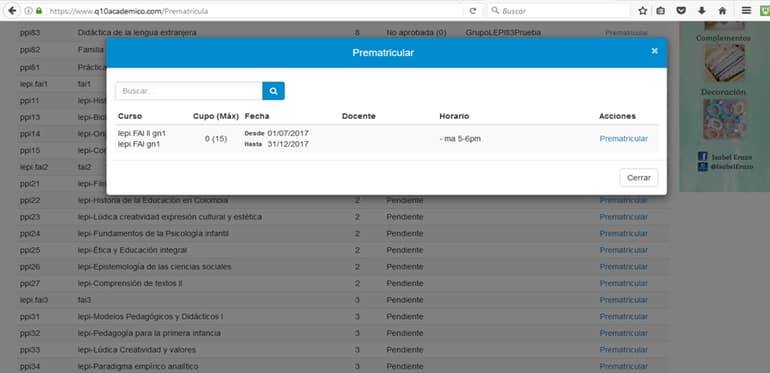
Task: Close the Prematricular dialog with the X
Action: tap(655, 51)
